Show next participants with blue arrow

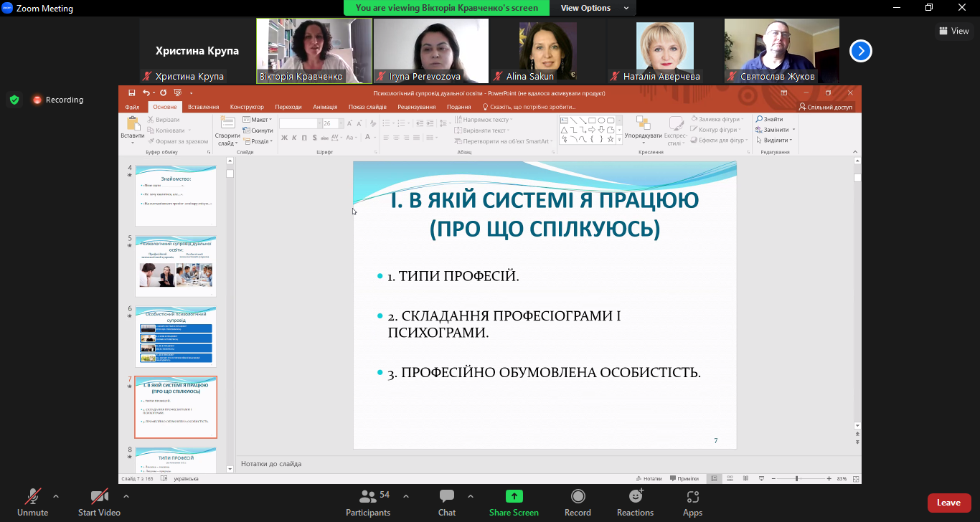[861, 51]
